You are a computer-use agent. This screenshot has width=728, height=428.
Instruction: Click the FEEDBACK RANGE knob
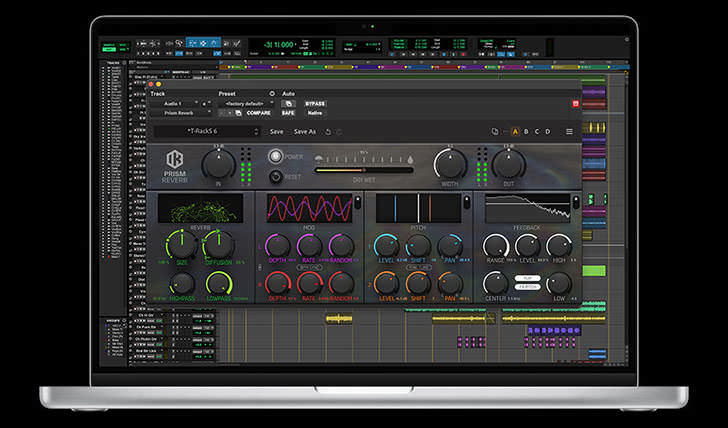[495, 246]
